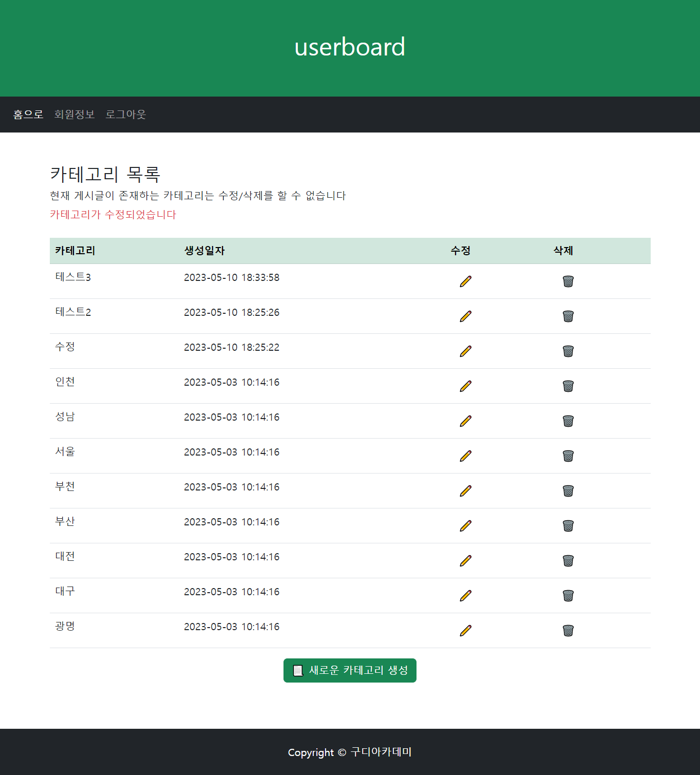Screen dimensions: 700x775
Task: Click the 부산 category name
Action: [x=65, y=521]
